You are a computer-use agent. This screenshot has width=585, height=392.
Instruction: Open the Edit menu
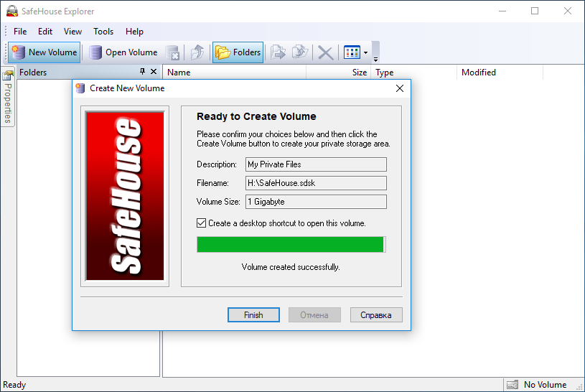pyautogui.click(x=45, y=32)
